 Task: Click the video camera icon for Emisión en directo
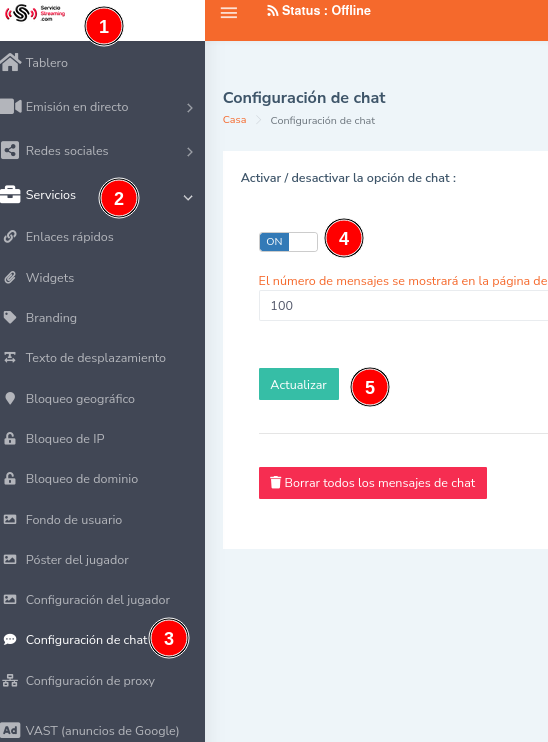(x=10, y=106)
